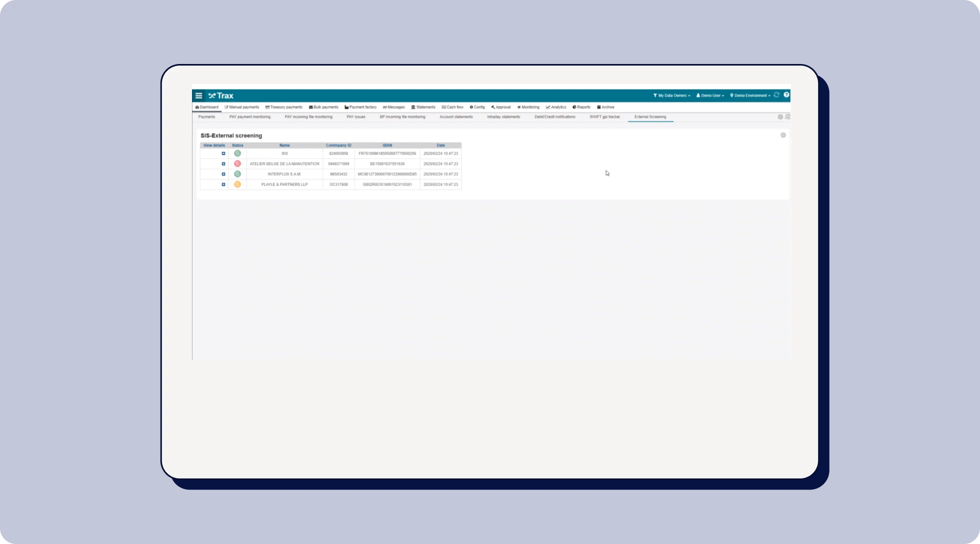Open the help question mark icon
This screenshot has width=980, height=544.
pyautogui.click(x=786, y=95)
